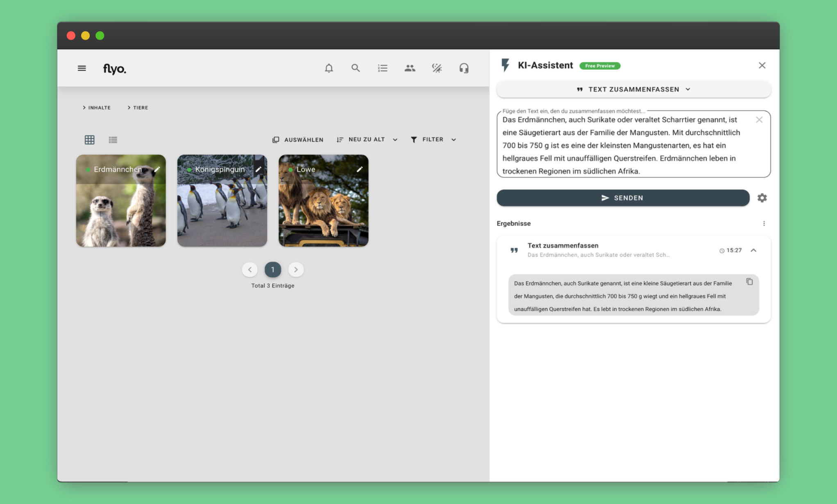Collapse the Text zusammenfassen result entry

[x=754, y=250]
